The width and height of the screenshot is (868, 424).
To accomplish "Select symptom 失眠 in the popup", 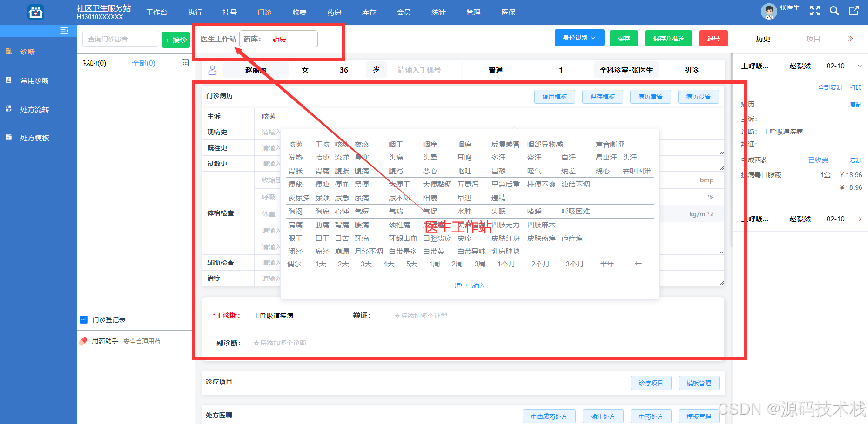I will click(x=498, y=212).
